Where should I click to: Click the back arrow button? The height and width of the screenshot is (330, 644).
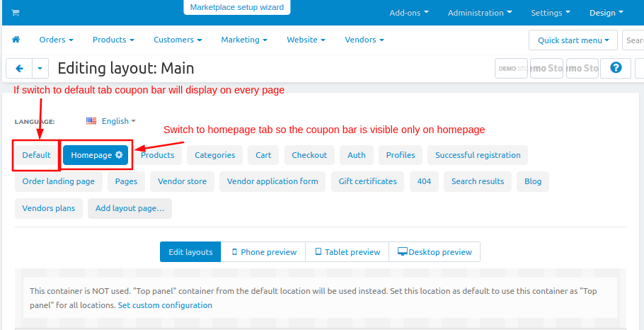(19, 68)
